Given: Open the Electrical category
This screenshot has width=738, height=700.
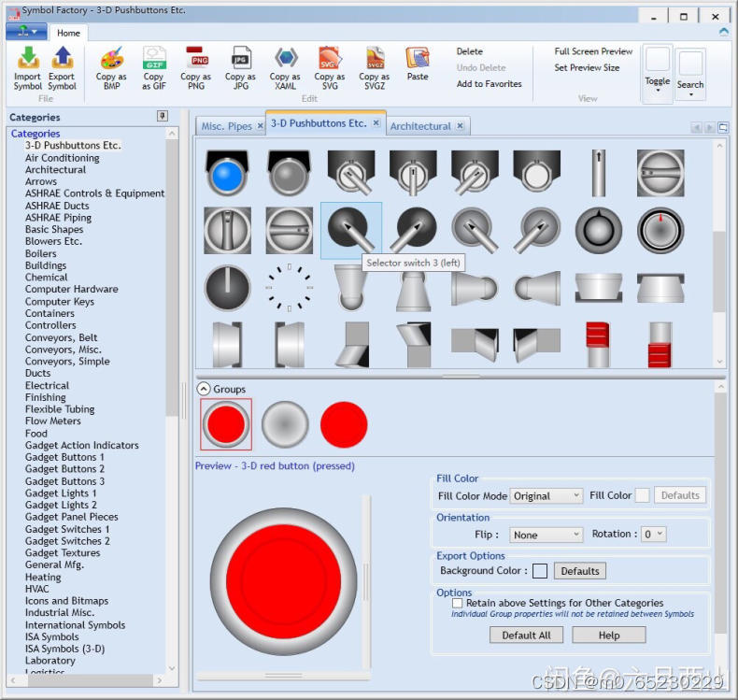Looking at the screenshot, I should (x=47, y=385).
